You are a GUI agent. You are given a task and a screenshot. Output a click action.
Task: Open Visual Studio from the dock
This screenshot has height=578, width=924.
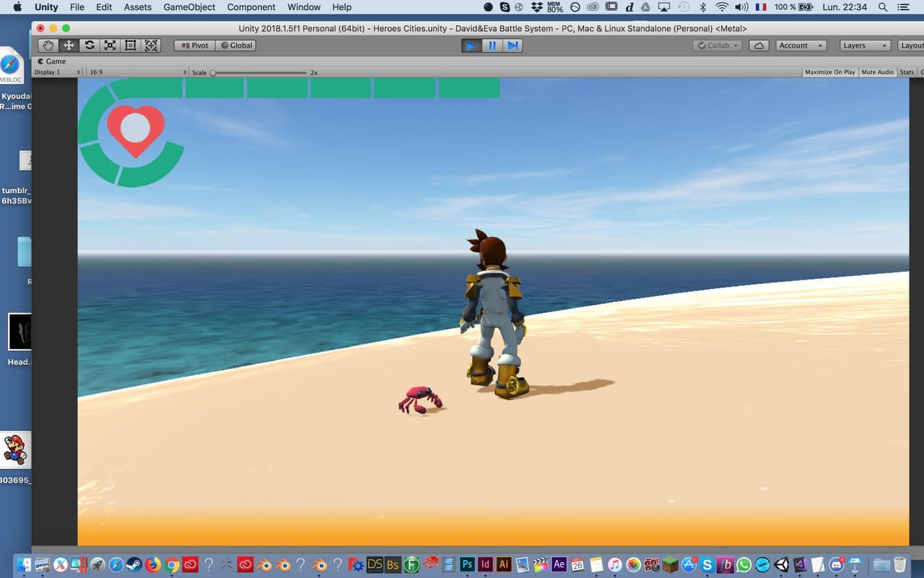pos(800,564)
